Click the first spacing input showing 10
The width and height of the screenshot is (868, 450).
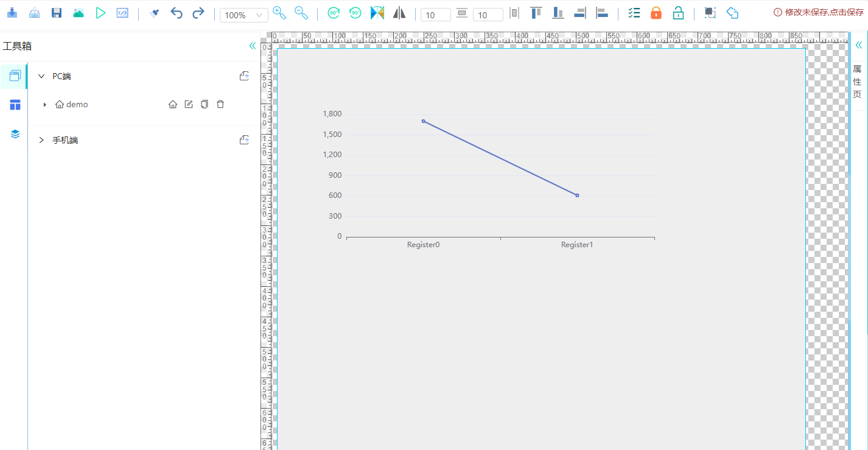[x=436, y=15]
